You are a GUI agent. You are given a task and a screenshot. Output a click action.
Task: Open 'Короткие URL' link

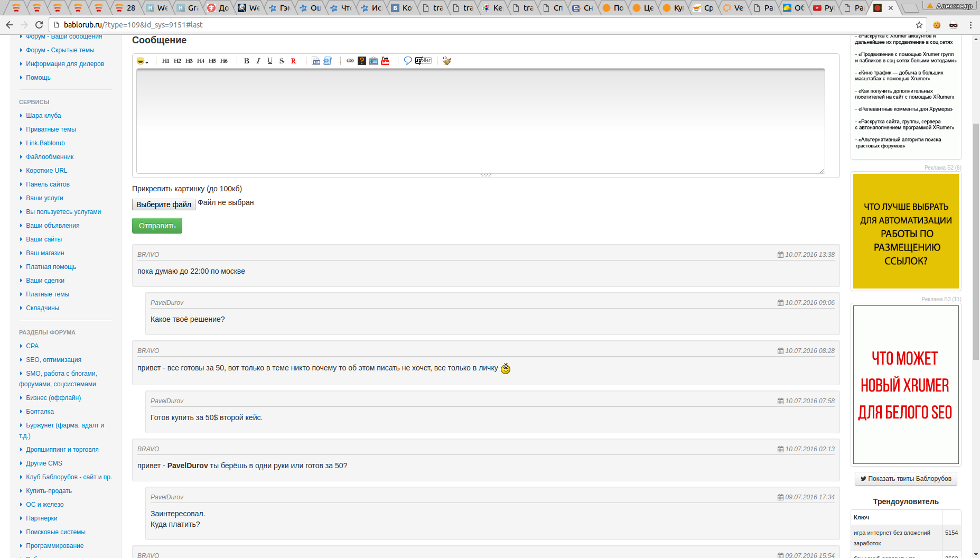46,171
